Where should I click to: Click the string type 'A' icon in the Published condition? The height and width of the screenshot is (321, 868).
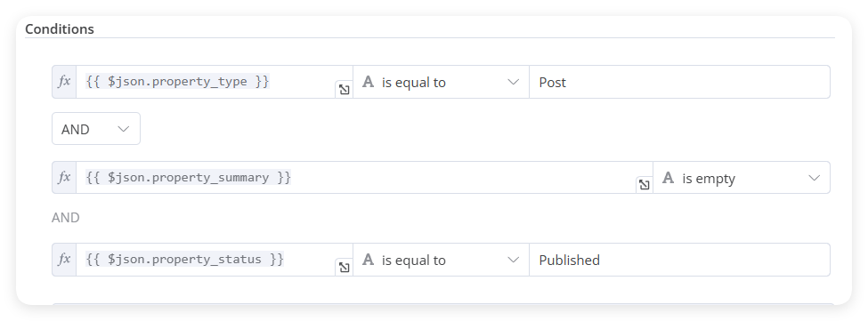tap(369, 260)
